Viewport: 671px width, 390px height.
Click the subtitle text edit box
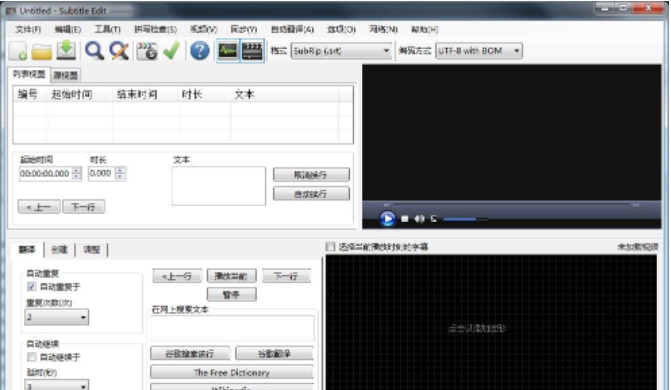tap(219, 186)
